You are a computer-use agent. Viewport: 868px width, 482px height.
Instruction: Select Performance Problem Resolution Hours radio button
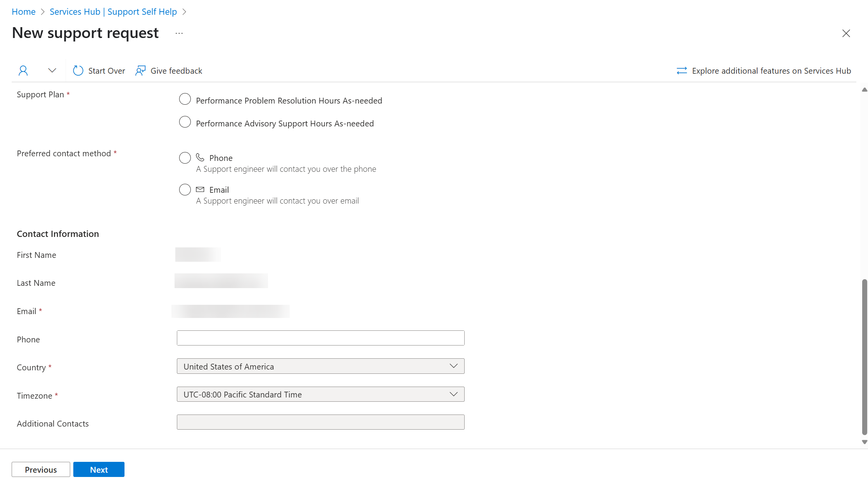(x=185, y=100)
